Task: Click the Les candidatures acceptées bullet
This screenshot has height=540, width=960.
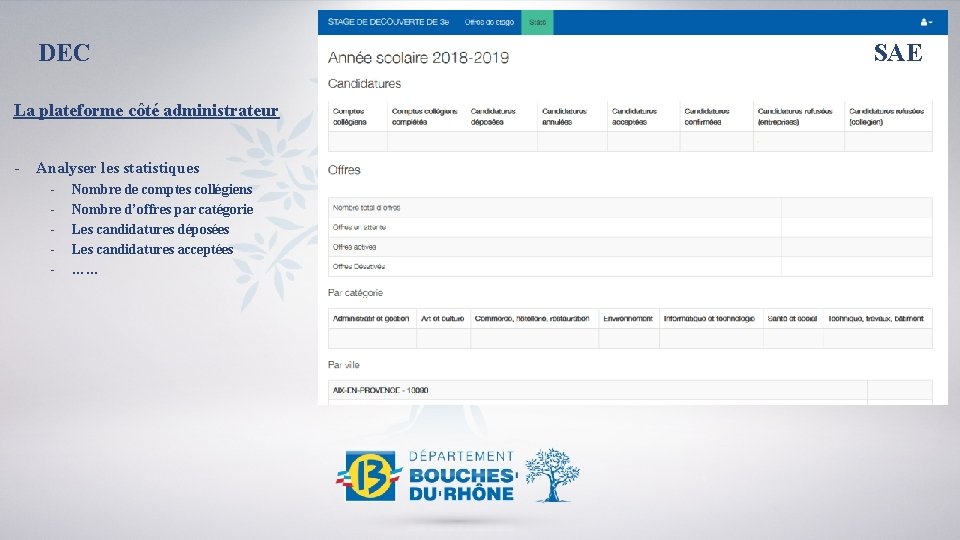Action: [x=152, y=249]
